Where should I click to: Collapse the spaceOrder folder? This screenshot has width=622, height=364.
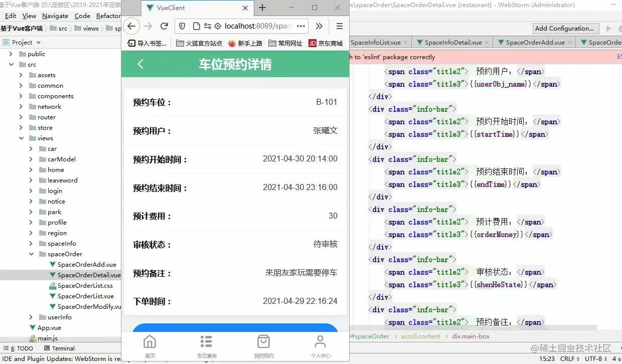pyautogui.click(x=31, y=254)
